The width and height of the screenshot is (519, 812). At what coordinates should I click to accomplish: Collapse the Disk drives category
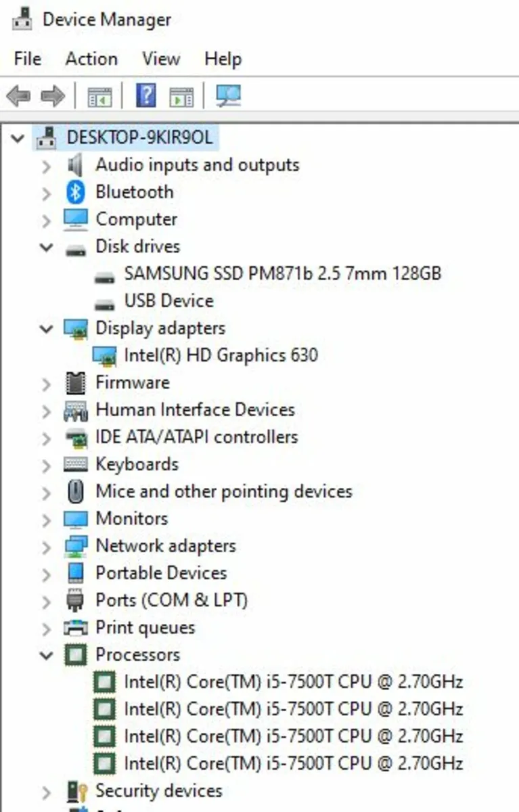[x=46, y=247]
